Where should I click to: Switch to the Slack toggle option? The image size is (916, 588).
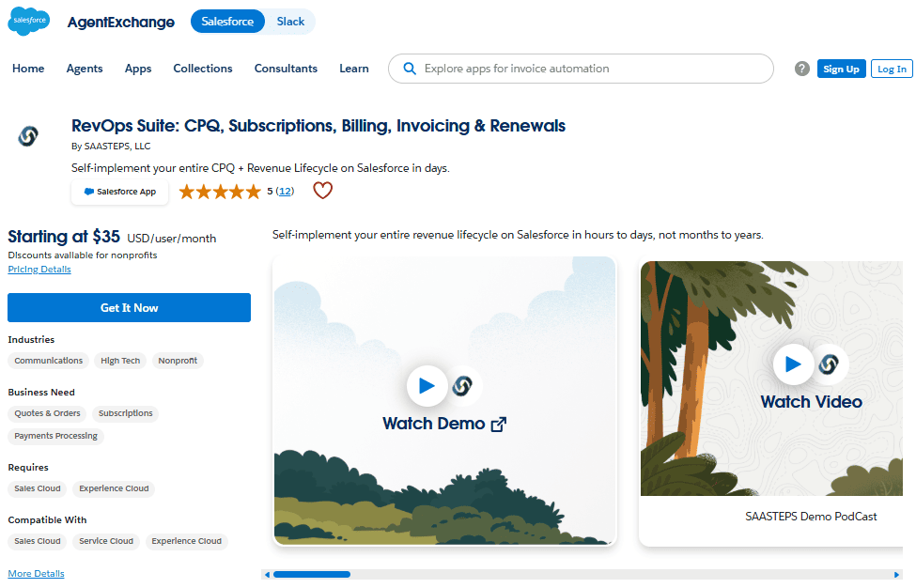tap(290, 22)
